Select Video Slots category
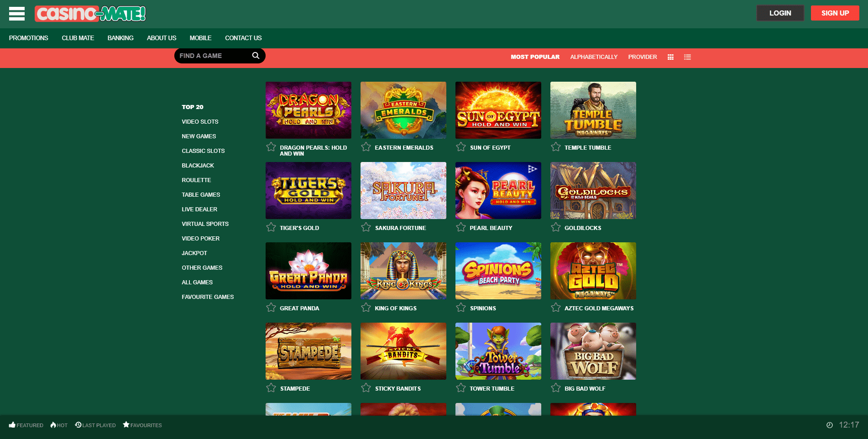The width and height of the screenshot is (868, 439). coord(200,122)
